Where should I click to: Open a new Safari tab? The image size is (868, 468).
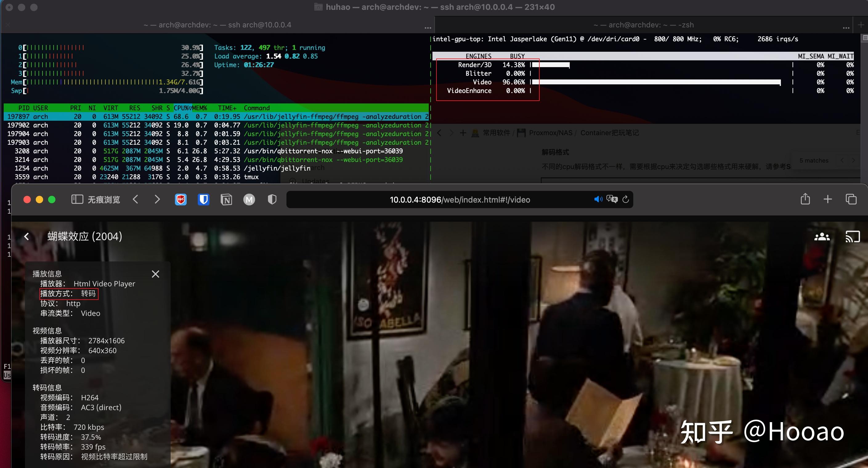pyautogui.click(x=828, y=199)
